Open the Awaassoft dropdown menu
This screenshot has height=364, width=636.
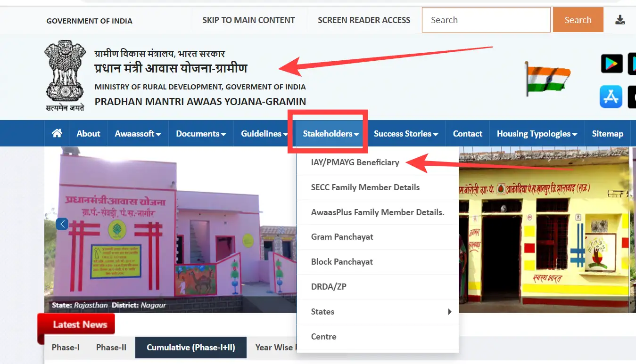(138, 133)
